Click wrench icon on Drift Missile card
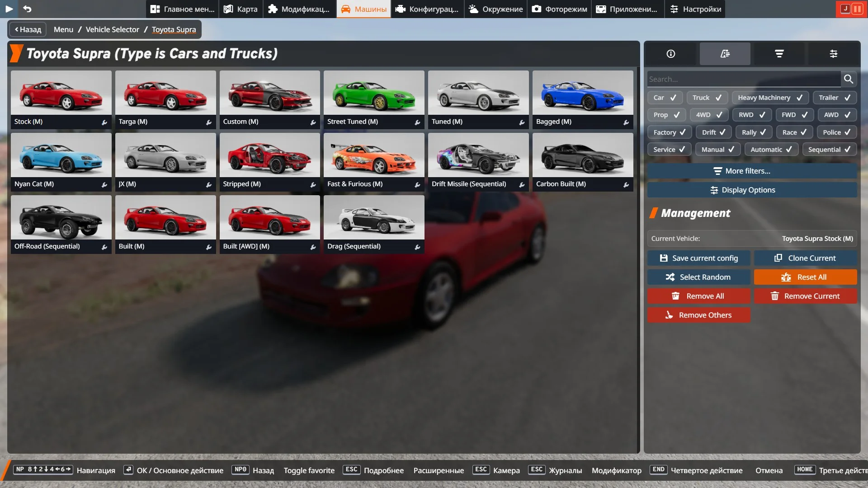 [522, 184]
